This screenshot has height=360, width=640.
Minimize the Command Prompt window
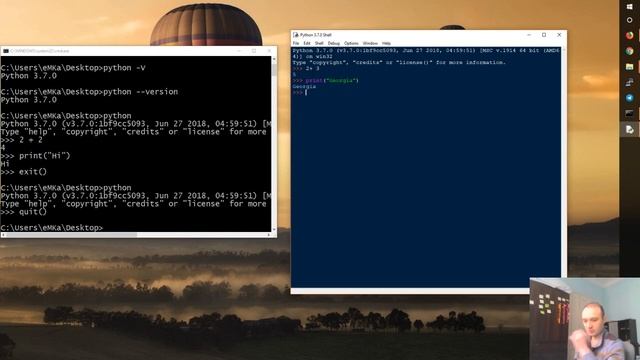(240, 51)
